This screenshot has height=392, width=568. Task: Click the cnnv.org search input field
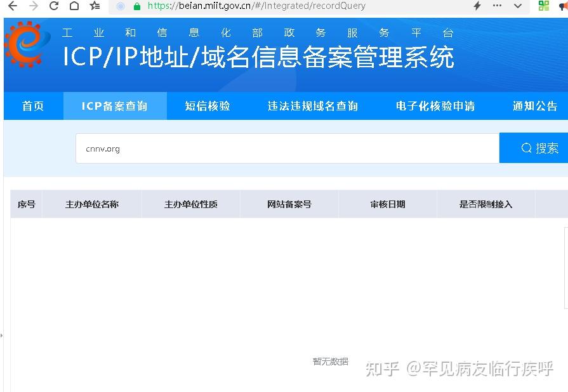coord(254,148)
